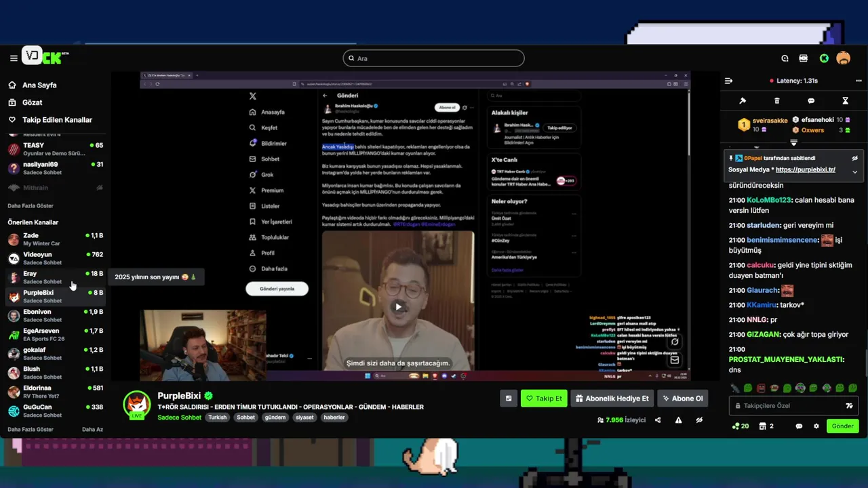Click the Takipçilere Özel chat input

[793, 406]
